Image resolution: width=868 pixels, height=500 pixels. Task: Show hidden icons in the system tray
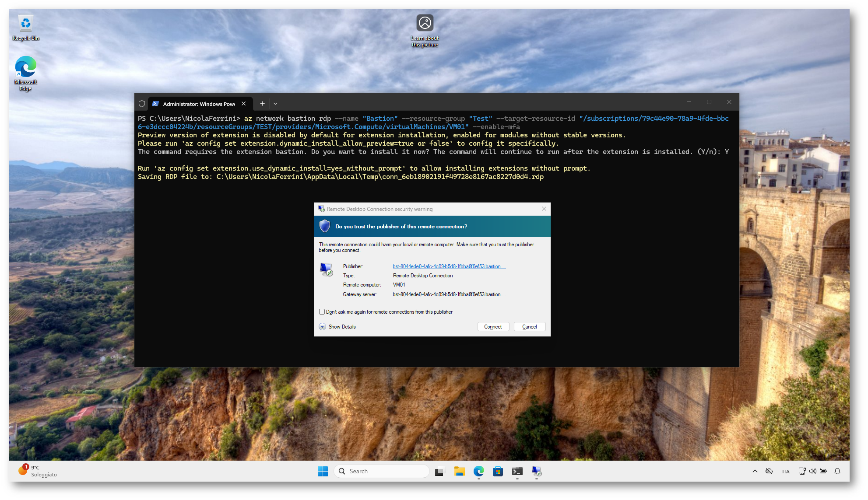pyautogui.click(x=755, y=471)
